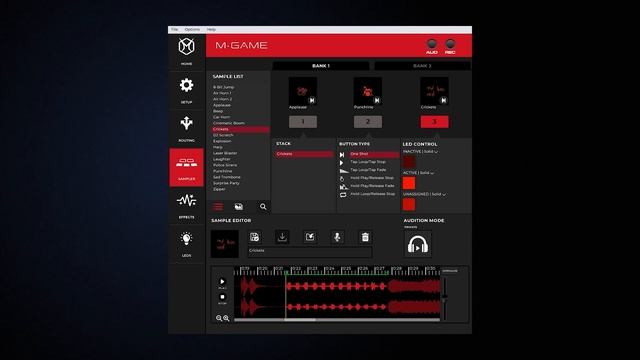Switch to the BANK 2 tab
This screenshot has height=360, width=640.
[x=422, y=66]
